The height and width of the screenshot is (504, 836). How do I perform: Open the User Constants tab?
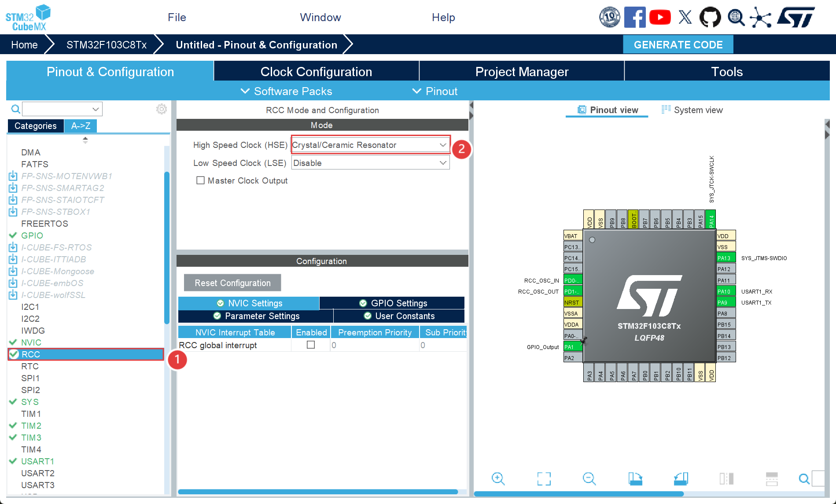point(399,316)
